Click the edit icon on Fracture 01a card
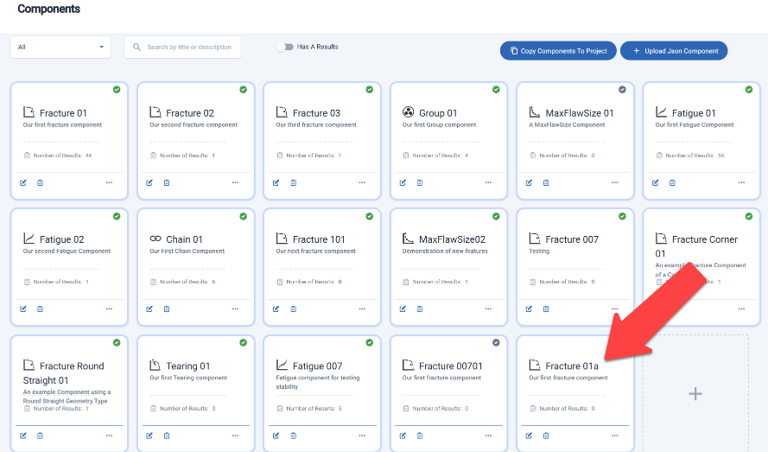The height and width of the screenshot is (452, 768). point(529,435)
